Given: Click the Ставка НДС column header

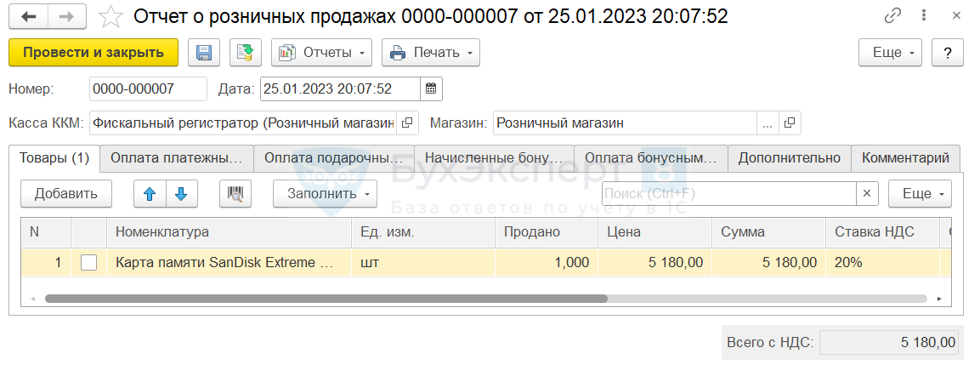Looking at the screenshot, I should click(x=882, y=232).
